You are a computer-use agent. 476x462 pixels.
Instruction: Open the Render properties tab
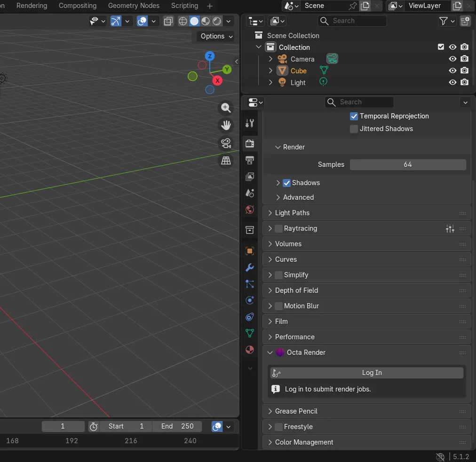[250, 143]
